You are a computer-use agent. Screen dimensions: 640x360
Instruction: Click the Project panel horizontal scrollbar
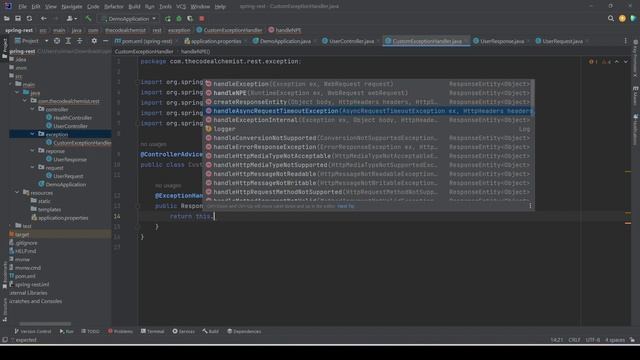pyautogui.click(x=45, y=324)
